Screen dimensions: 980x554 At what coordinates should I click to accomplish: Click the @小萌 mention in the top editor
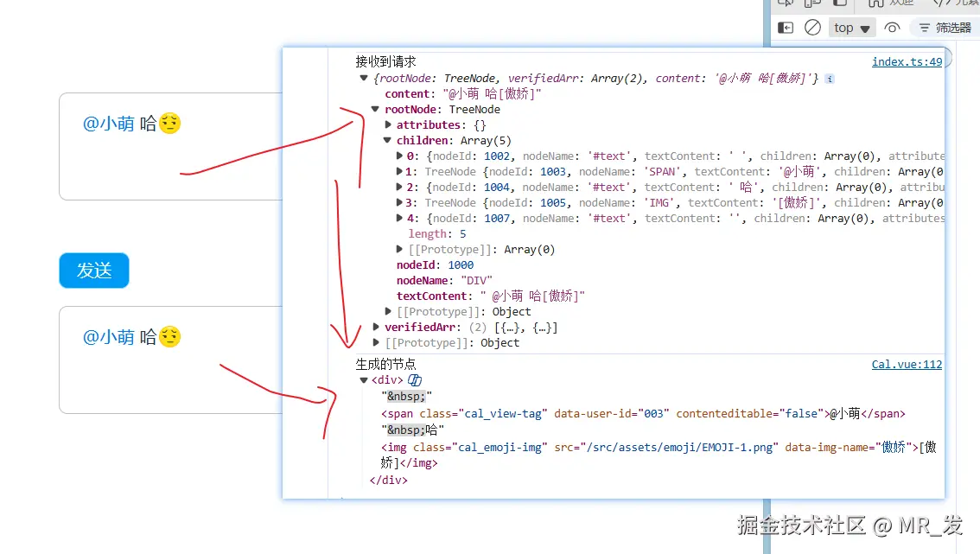[108, 124]
